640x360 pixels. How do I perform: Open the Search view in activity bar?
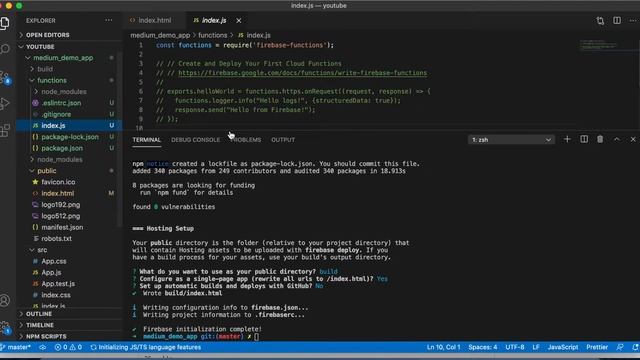(x=5, y=49)
